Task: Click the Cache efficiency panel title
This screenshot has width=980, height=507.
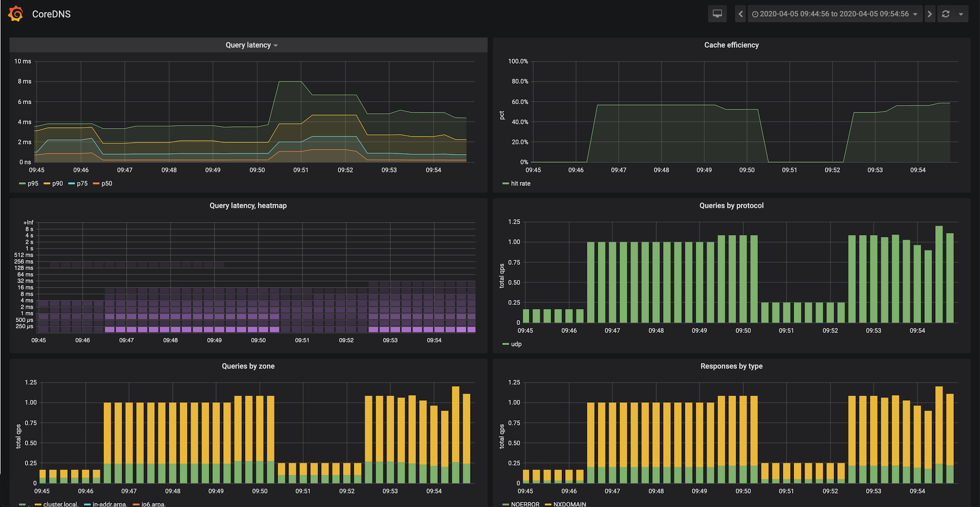Action: coord(731,45)
